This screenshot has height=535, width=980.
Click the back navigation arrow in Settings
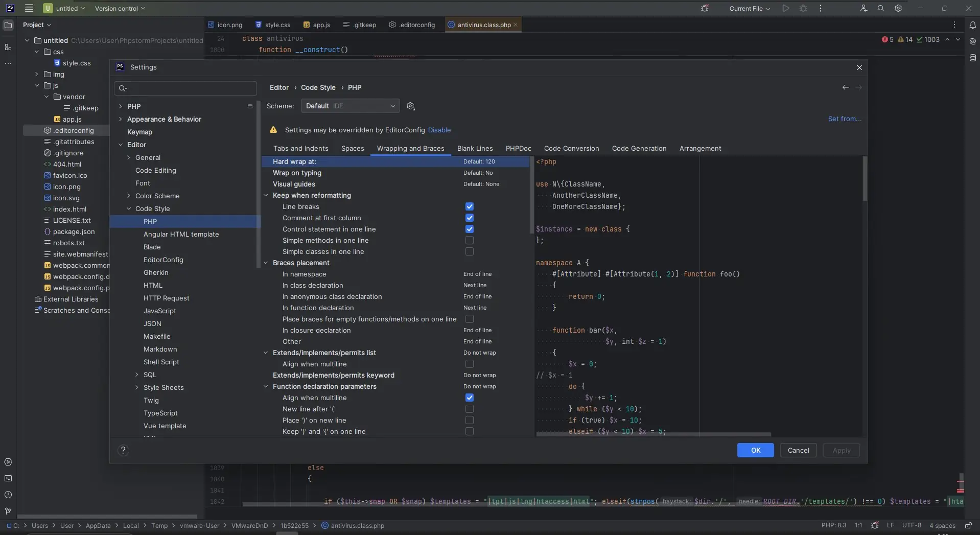click(x=845, y=87)
